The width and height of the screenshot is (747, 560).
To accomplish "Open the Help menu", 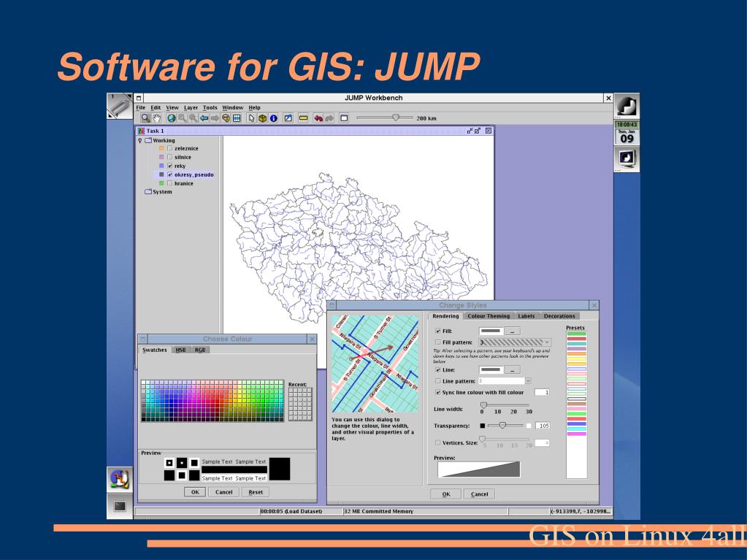I will pos(254,107).
